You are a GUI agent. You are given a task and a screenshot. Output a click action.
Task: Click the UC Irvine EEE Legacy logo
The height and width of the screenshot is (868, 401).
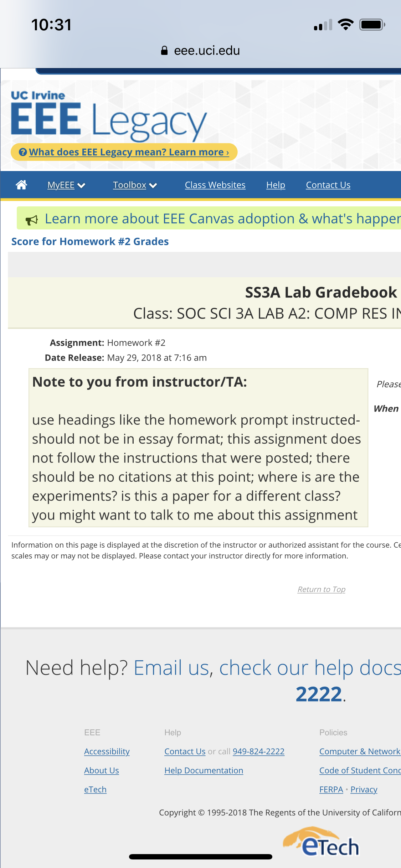pyautogui.click(x=109, y=116)
